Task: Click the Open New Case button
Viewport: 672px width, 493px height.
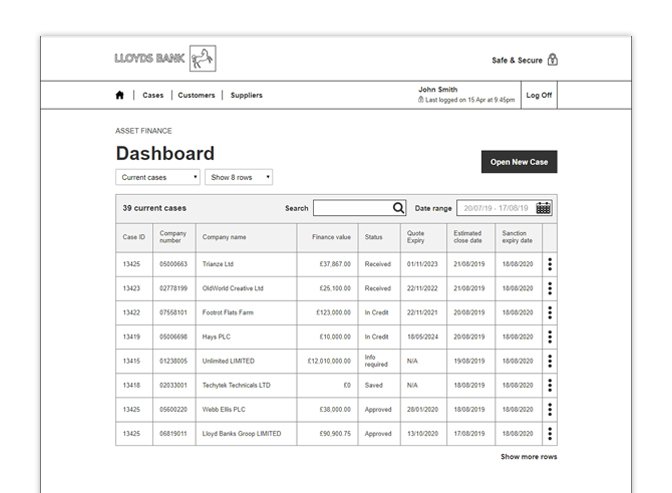Action: [519, 162]
